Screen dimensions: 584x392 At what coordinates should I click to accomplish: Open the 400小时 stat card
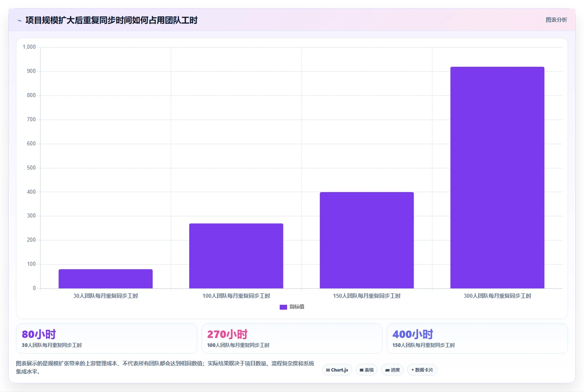pos(477,338)
